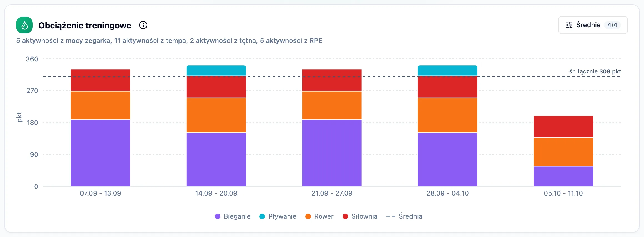Open the Średnie 4/4 filter dropdown
This screenshot has height=237, width=644.
tap(593, 25)
